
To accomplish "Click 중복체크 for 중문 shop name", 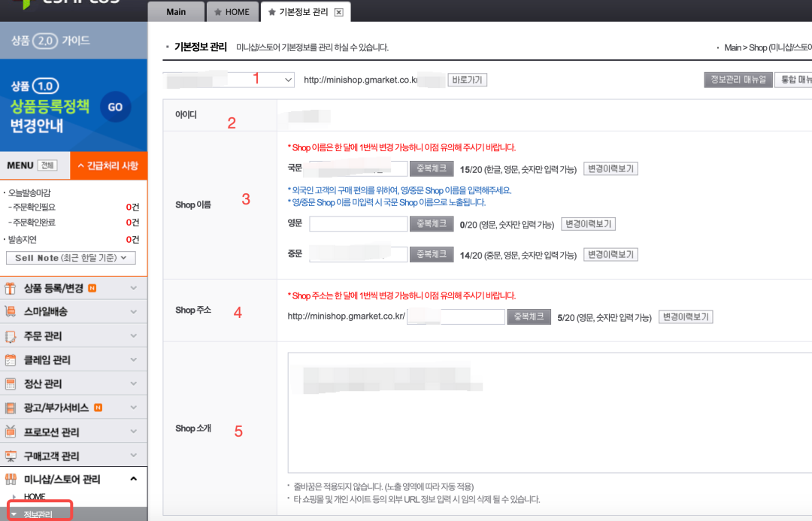I will [432, 254].
